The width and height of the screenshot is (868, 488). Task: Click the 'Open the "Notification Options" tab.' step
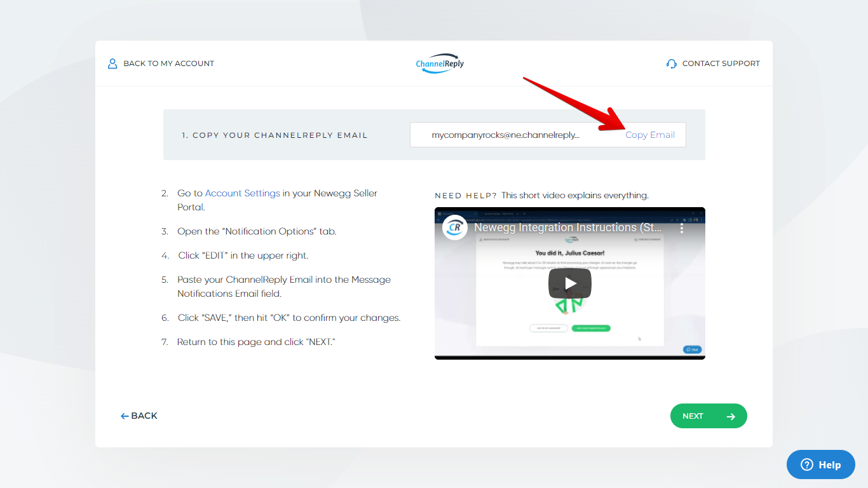(x=257, y=231)
